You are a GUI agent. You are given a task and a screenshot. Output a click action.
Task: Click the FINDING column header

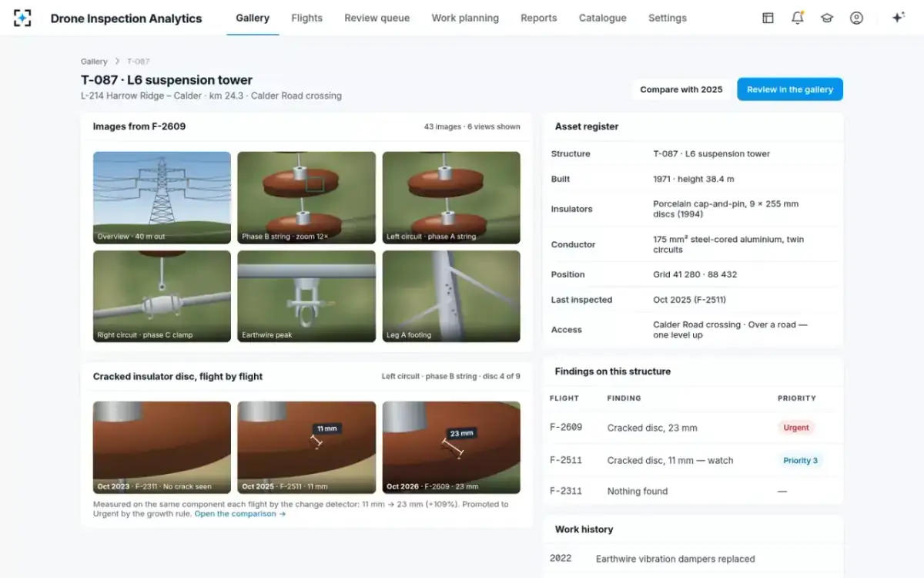624,398
